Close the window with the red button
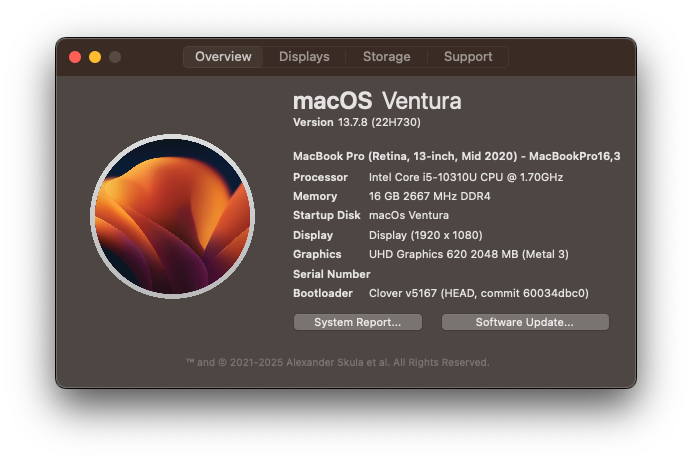This screenshot has width=692, height=462. click(x=75, y=57)
